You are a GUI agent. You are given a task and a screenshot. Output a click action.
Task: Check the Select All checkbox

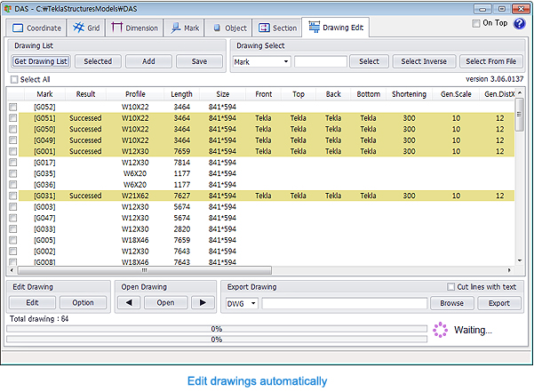click(x=13, y=80)
